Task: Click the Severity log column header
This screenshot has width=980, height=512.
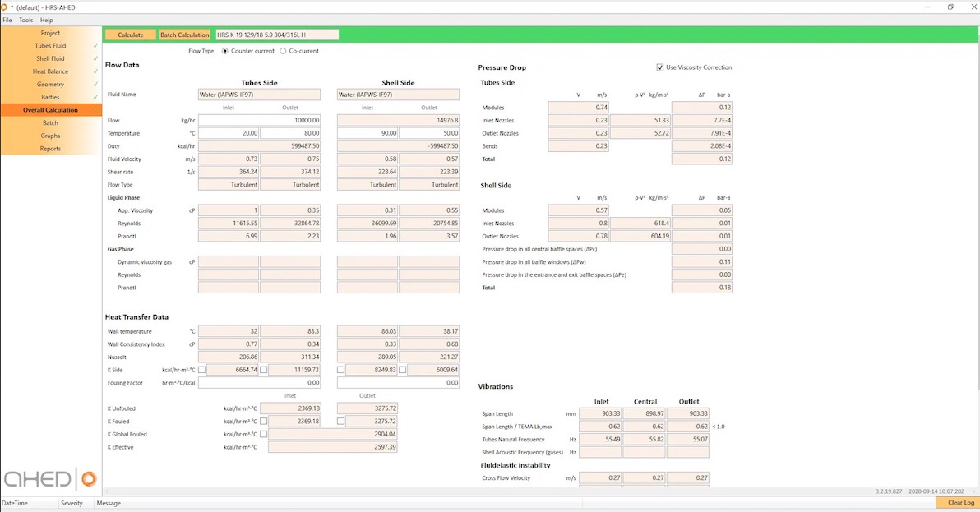Action: click(72, 503)
